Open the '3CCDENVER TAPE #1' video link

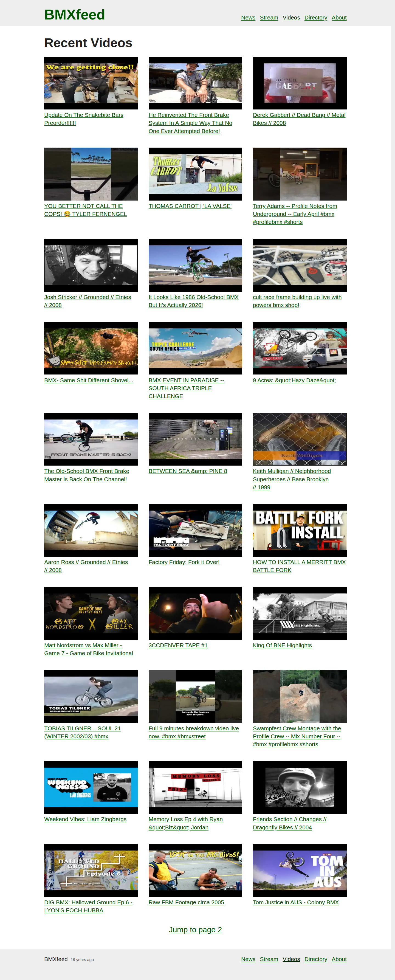coord(178,645)
